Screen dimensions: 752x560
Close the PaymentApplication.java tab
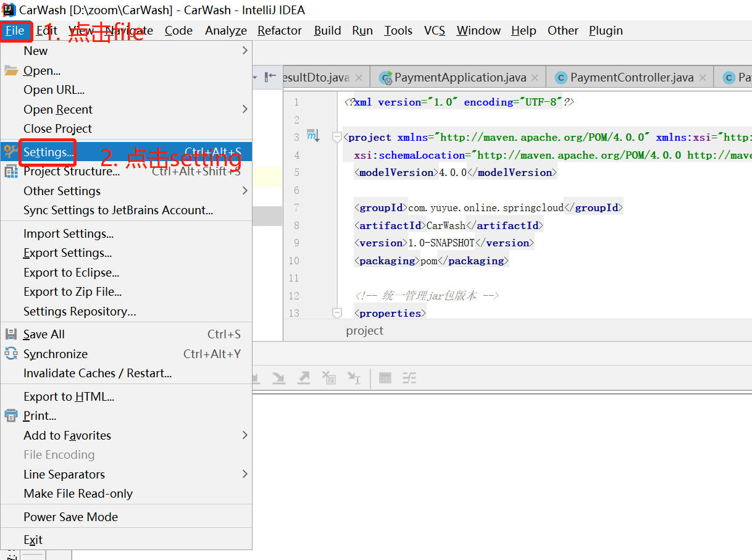click(535, 78)
